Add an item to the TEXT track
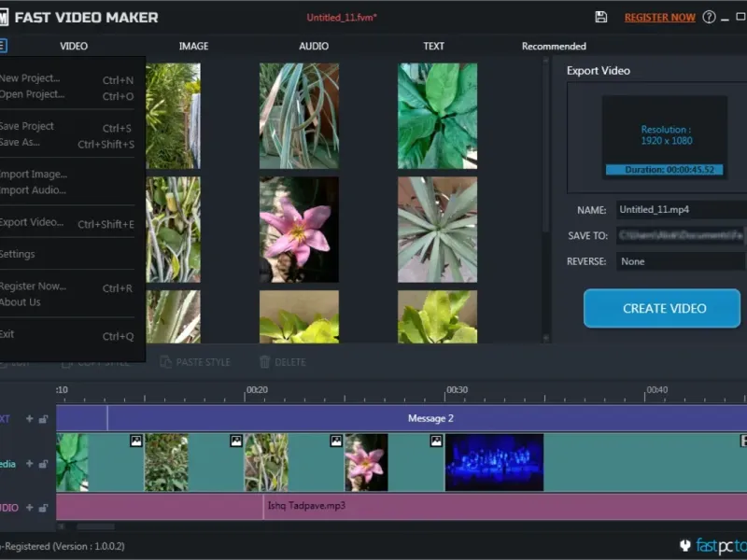The image size is (747, 560). (x=30, y=418)
